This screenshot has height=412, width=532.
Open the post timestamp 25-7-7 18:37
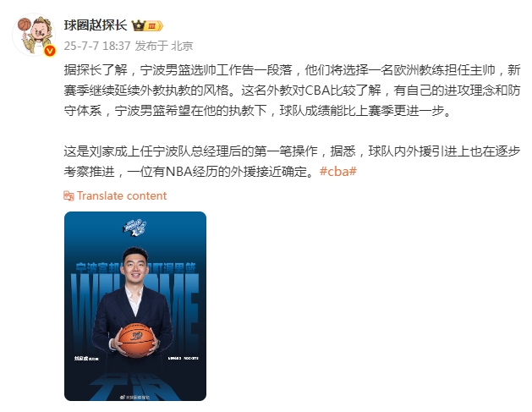click(97, 46)
